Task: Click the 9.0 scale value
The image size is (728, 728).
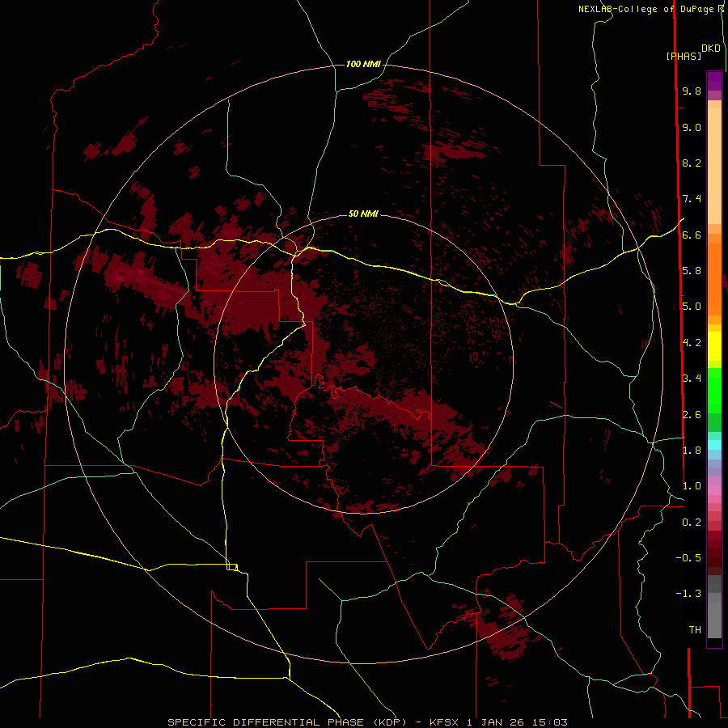Action: [x=692, y=127]
